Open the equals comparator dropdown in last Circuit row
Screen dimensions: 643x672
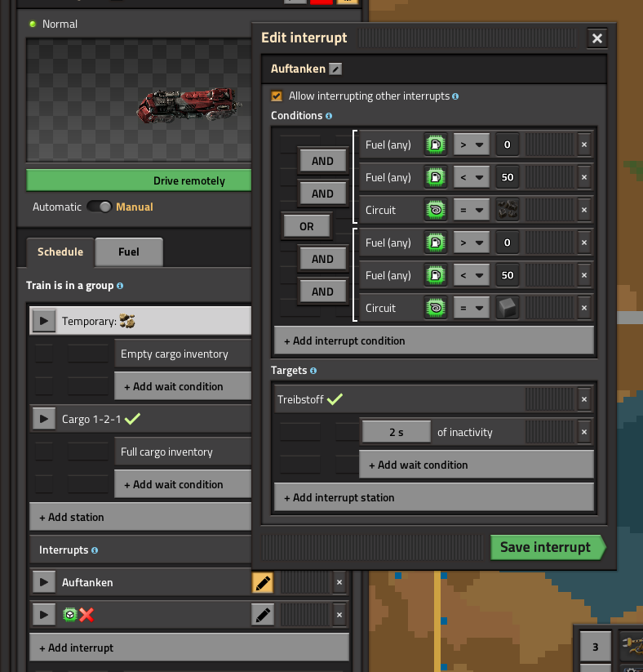[x=470, y=308]
